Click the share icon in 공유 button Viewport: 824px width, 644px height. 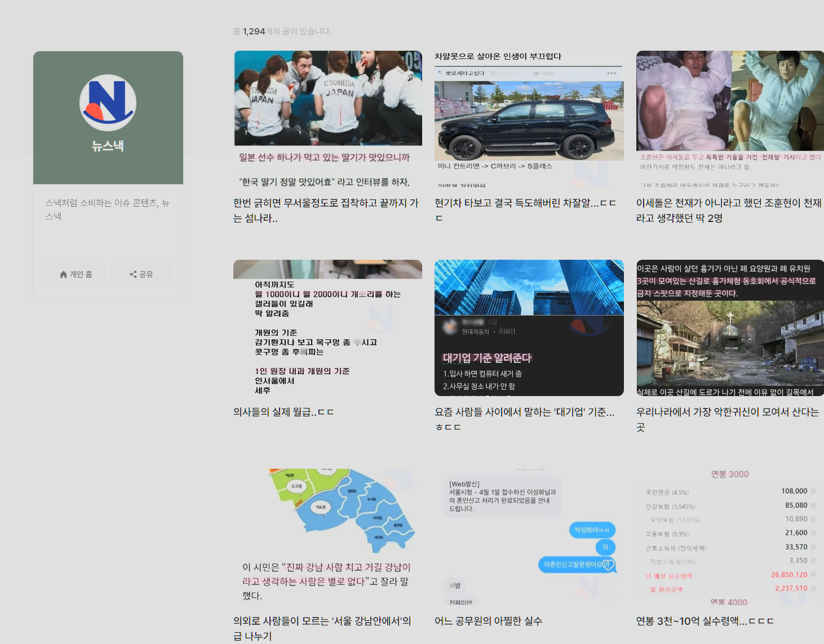pyautogui.click(x=133, y=274)
